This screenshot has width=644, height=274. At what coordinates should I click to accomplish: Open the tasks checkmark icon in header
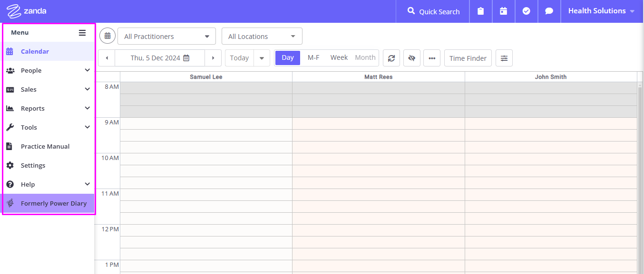(x=526, y=11)
